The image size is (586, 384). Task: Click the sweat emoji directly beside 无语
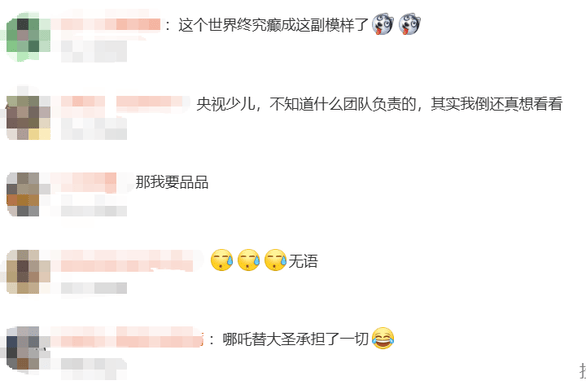click(276, 260)
